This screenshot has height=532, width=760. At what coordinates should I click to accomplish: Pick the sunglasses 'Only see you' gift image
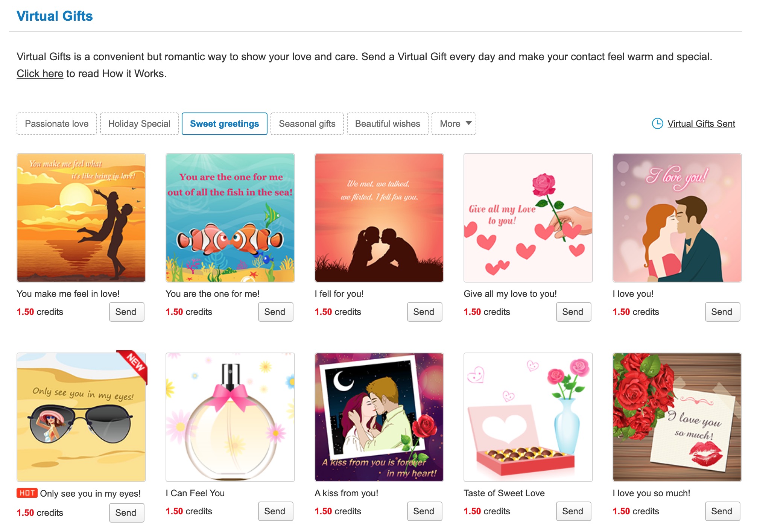coord(81,417)
